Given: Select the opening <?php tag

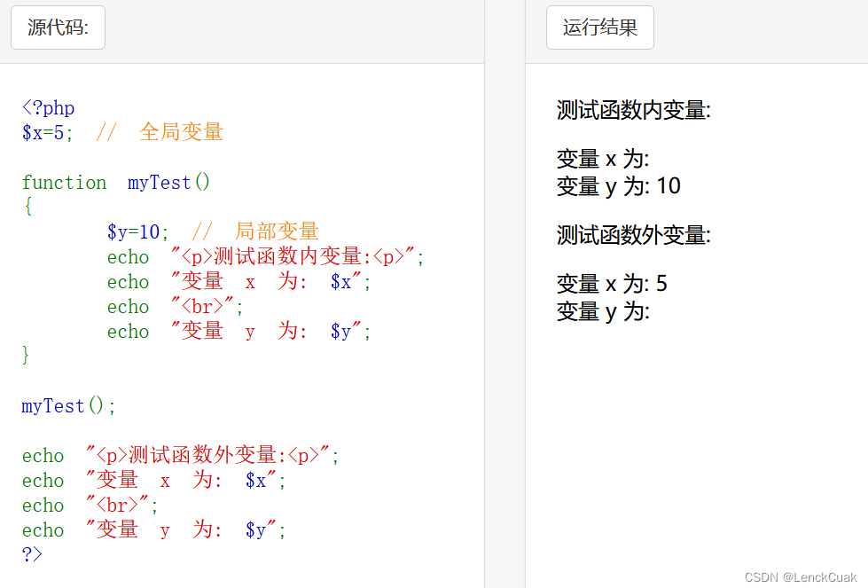Looking at the screenshot, I should pos(47,107).
